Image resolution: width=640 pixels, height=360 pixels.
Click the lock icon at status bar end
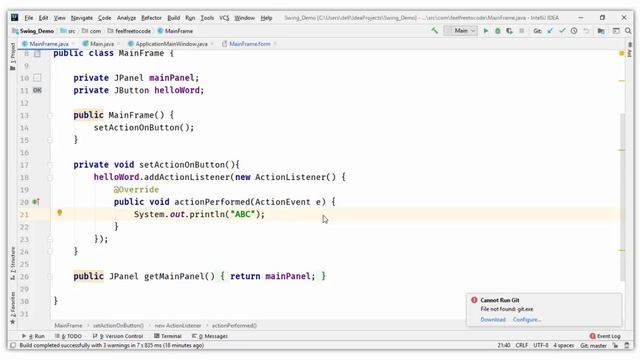615,345
